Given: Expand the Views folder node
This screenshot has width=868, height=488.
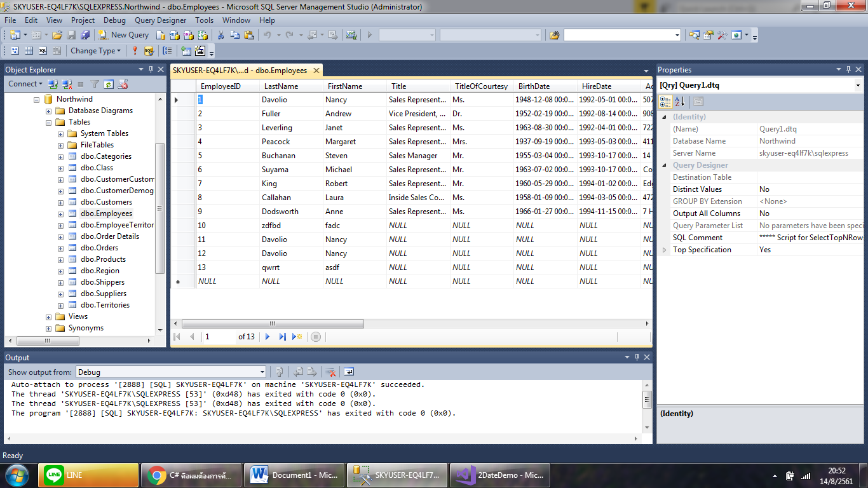Looking at the screenshot, I should point(49,316).
